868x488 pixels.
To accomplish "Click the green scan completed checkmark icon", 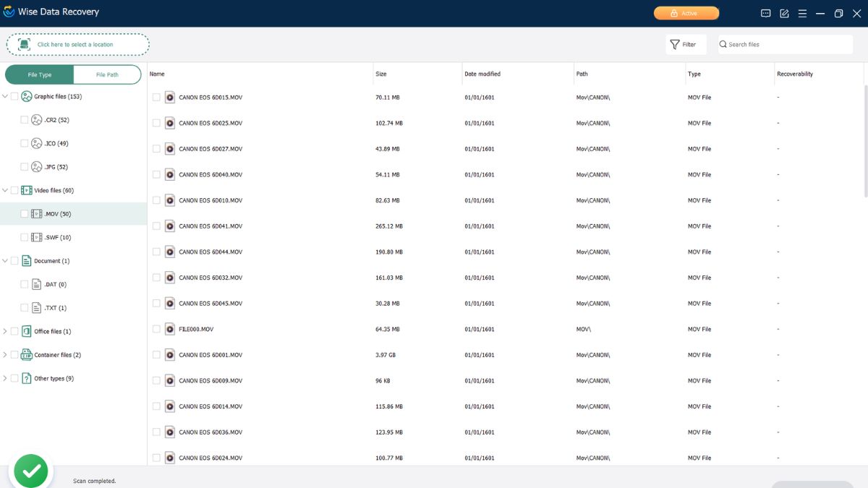I will [30, 471].
